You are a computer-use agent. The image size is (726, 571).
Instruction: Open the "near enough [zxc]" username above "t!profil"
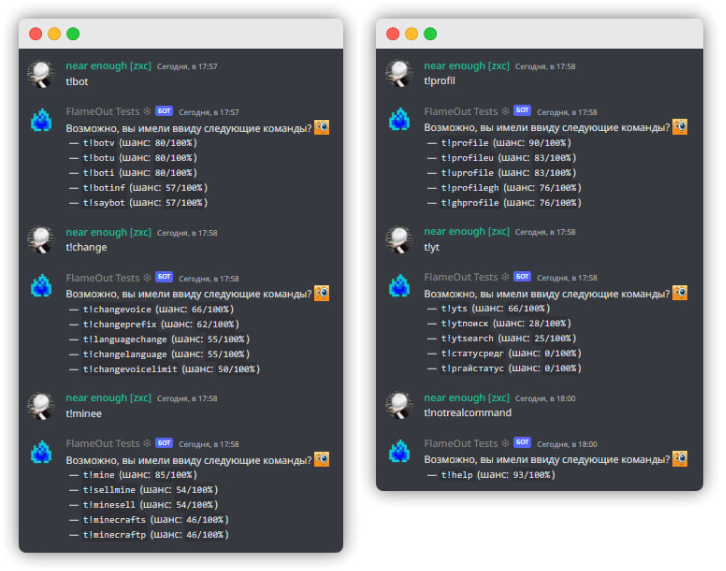[x=466, y=66]
